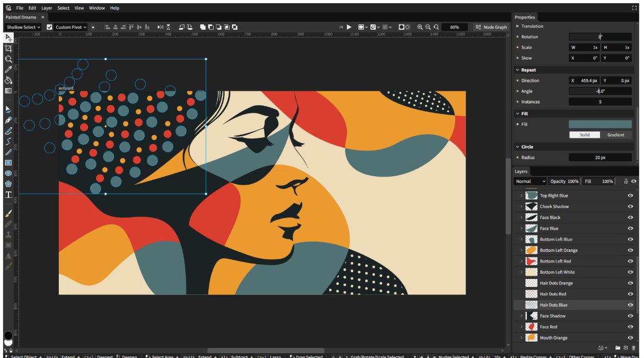
Task: Collapse the Circle section
Action: (x=518, y=147)
